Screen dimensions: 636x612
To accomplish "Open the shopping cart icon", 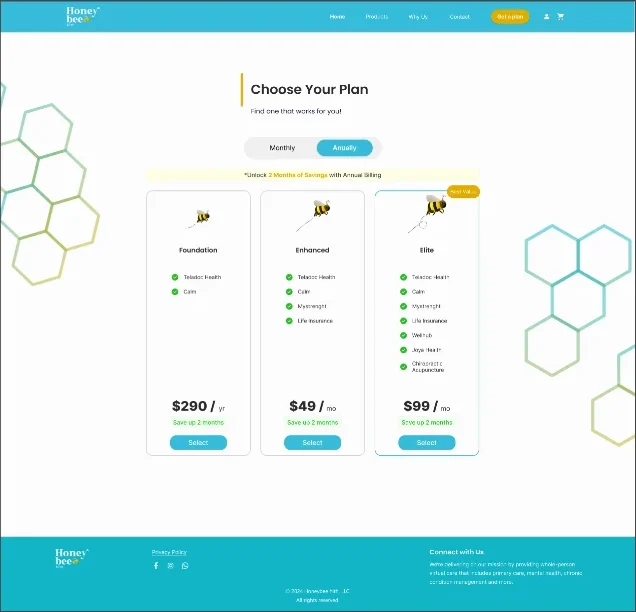I will [x=561, y=17].
